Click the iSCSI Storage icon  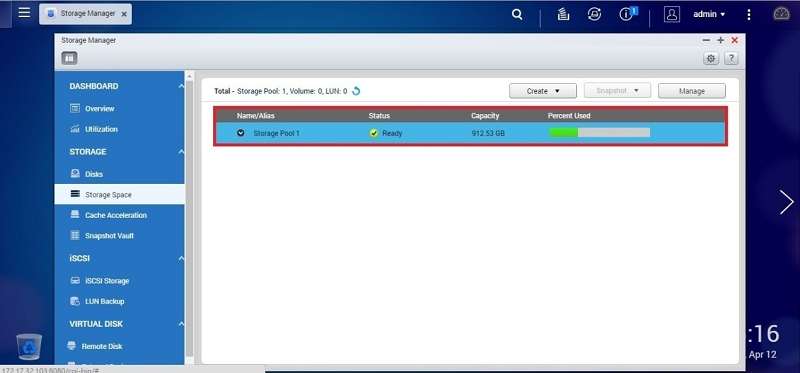point(75,281)
